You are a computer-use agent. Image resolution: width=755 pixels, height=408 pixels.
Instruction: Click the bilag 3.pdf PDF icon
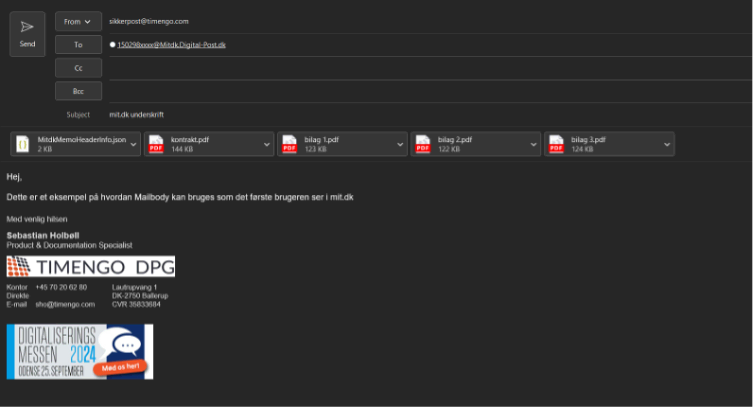pos(556,144)
